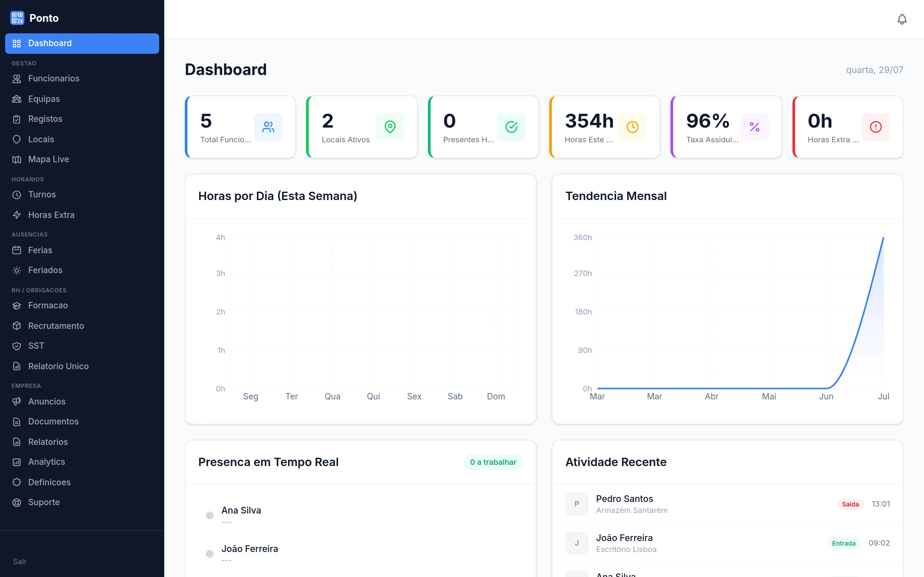The image size is (924, 577).
Task: Click the checkmark icon on Presentes card
Action: click(511, 127)
